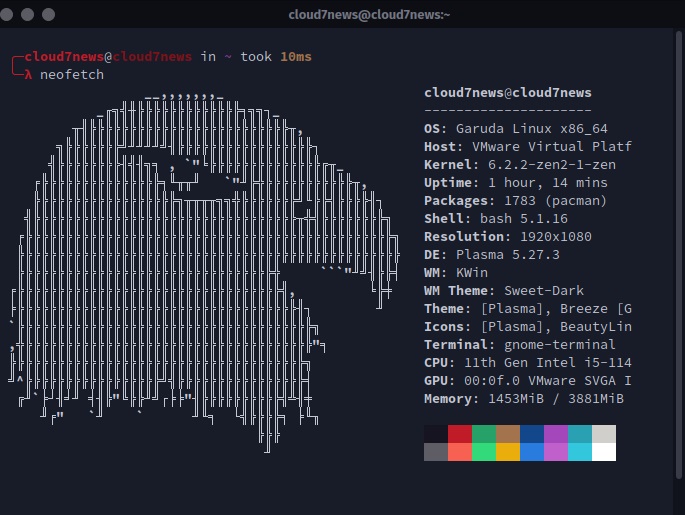Click the Memory line 1453MiB / 3881MiB
This screenshot has height=515, width=685.
pos(524,399)
